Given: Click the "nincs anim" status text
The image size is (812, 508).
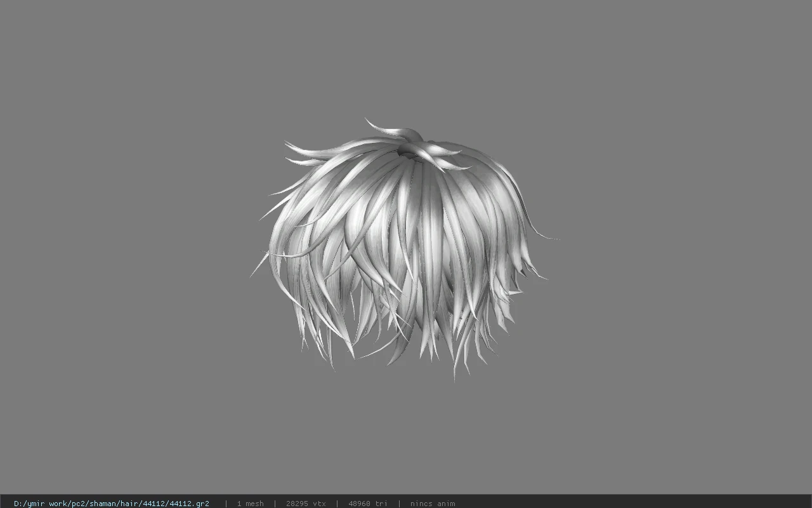Looking at the screenshot, I should (x=433, y=504).
